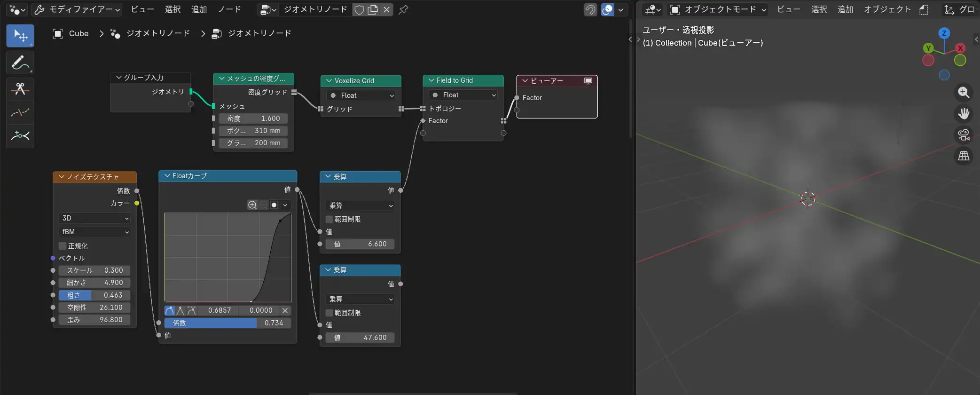Open the 3D dimensions dropdown

(x=94, y=218)
